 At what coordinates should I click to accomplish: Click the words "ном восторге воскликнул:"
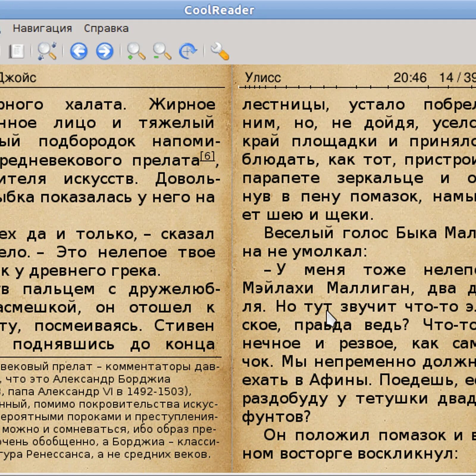pos(350,454)
